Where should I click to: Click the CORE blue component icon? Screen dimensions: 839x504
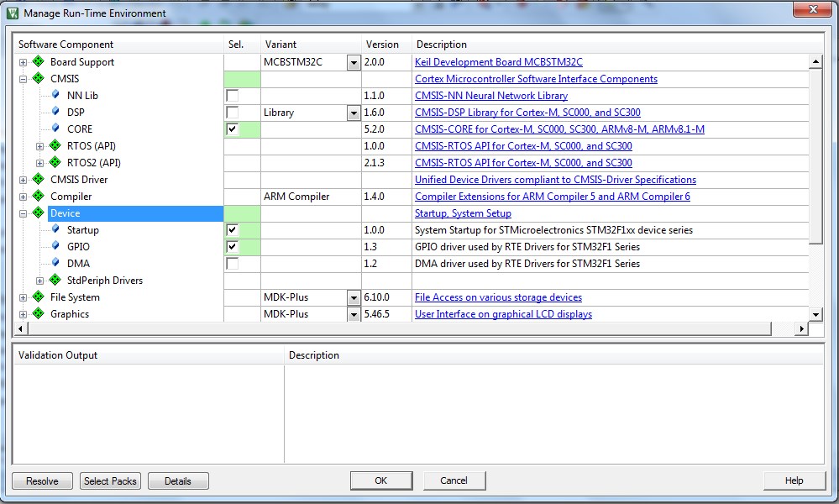point(55,129)
